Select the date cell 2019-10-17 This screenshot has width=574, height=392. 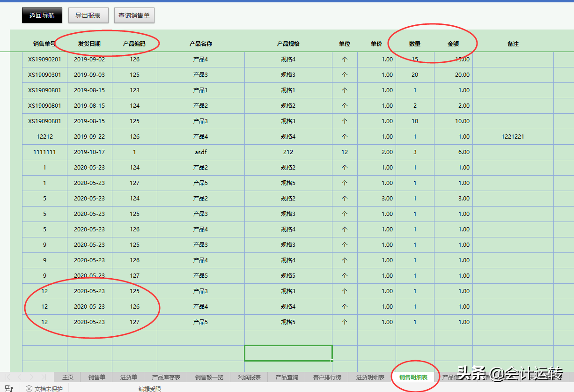click(89, 152)
